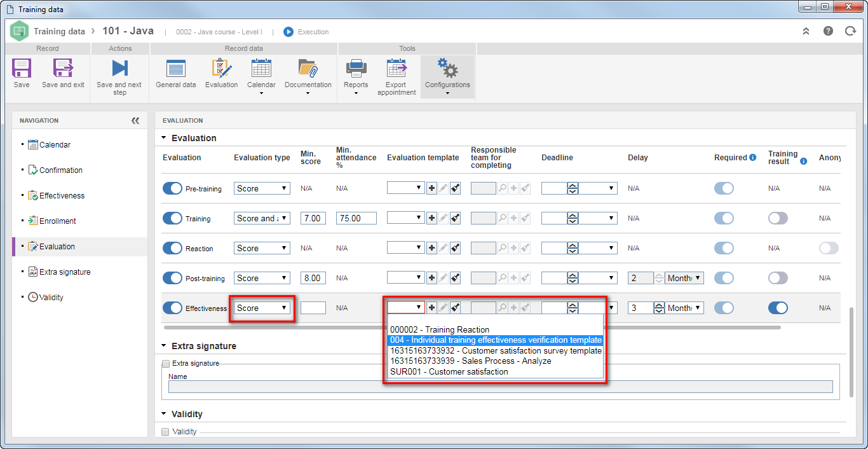Image resolution: width=868 pixels, height=449 pixels.
Task: Select Customer satisfaction survey template option
Action: pyautogui.click(x=495, y=350)
